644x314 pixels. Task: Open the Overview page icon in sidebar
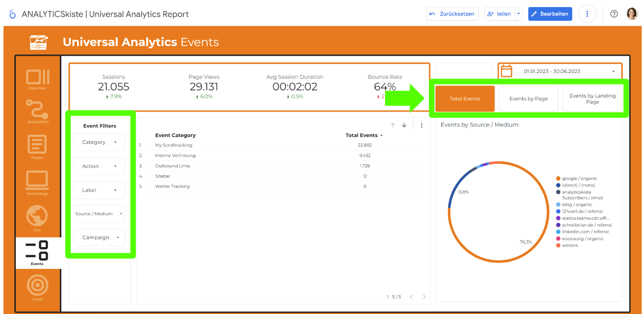[x=38, y=78]
